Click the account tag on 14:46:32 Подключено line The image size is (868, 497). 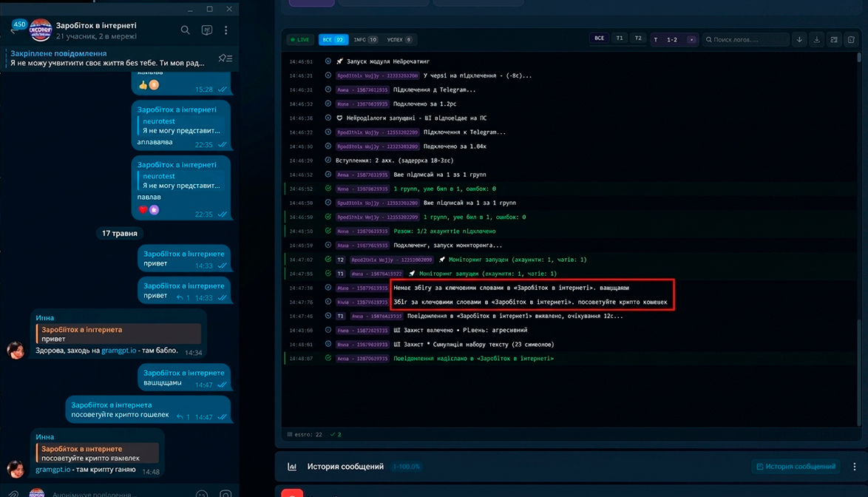point(362,104)
